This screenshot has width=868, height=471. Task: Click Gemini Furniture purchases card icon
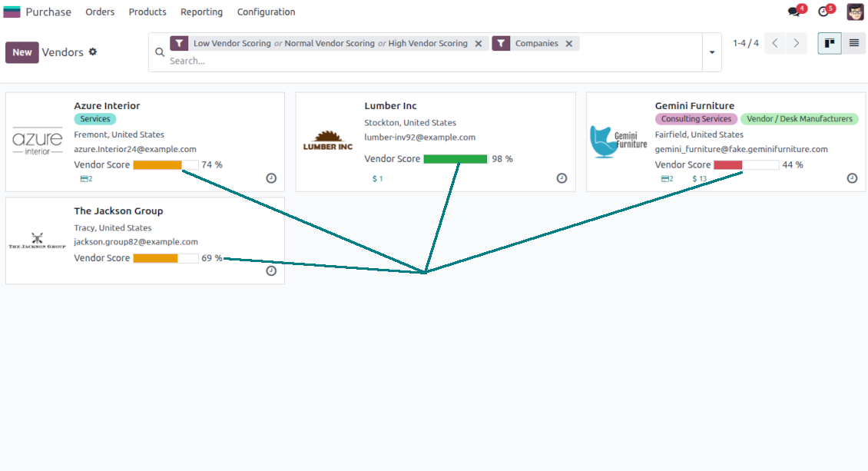point(667,179)
